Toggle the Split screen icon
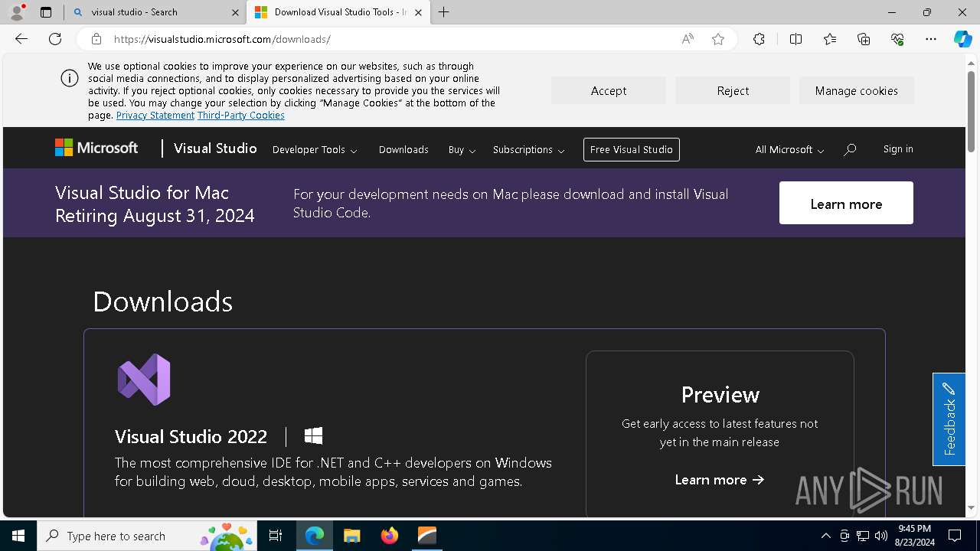This screenshot has width=980, height=551. (x=795, y=39)
